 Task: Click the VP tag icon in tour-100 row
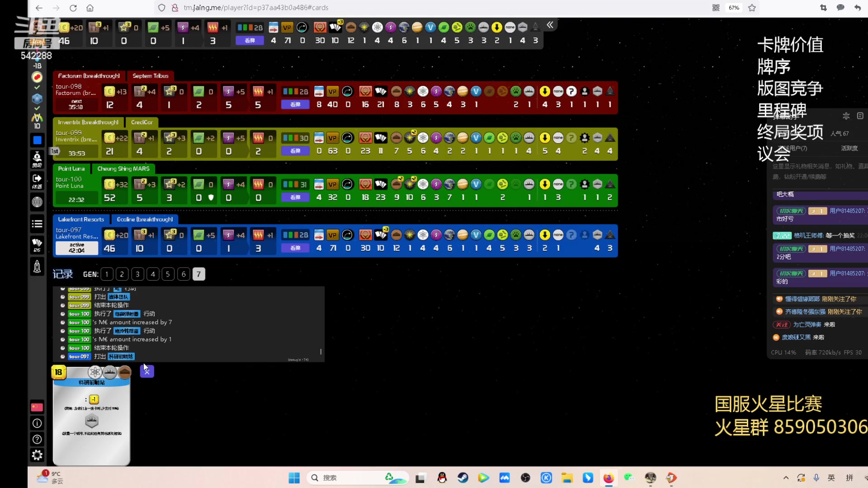click(x=333, y=184)
